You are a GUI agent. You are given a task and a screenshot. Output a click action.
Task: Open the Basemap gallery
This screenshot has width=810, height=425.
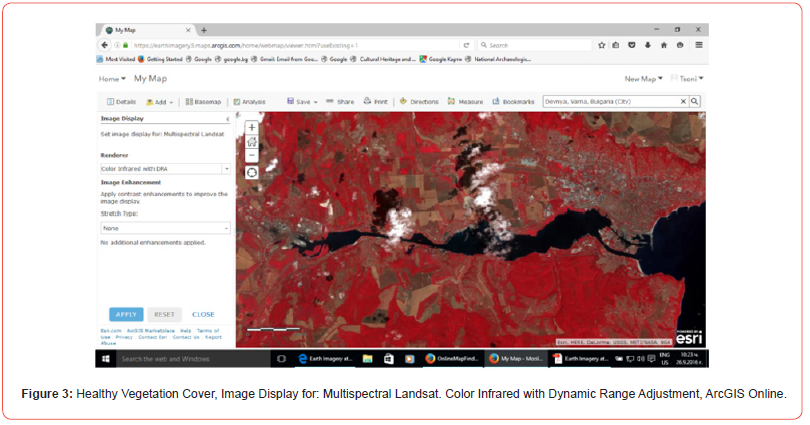pos(204,101)
